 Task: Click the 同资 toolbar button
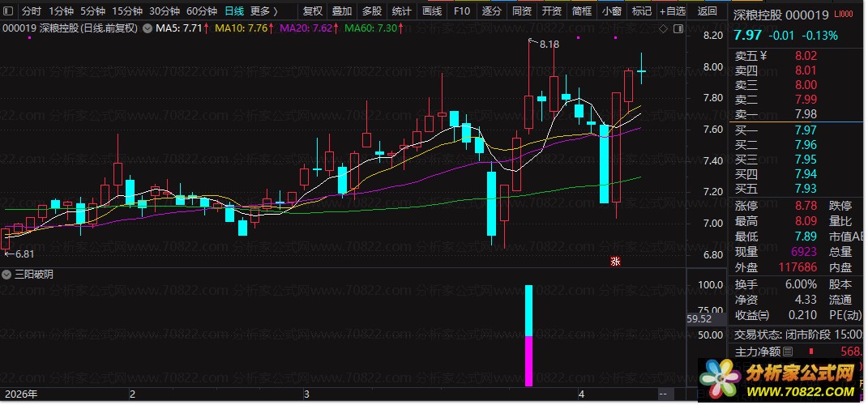pyautogui.click(x=521, y=11)
